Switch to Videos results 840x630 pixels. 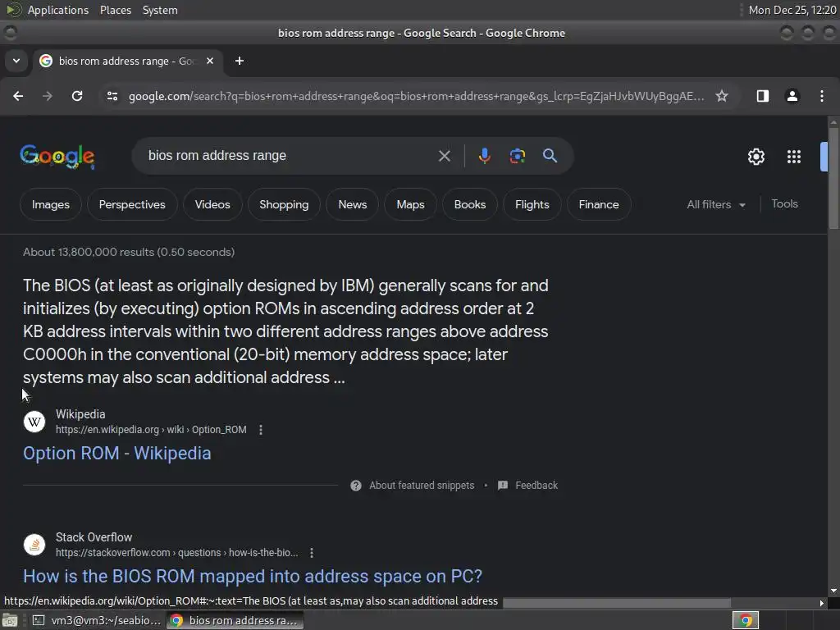tap(212, 204)
